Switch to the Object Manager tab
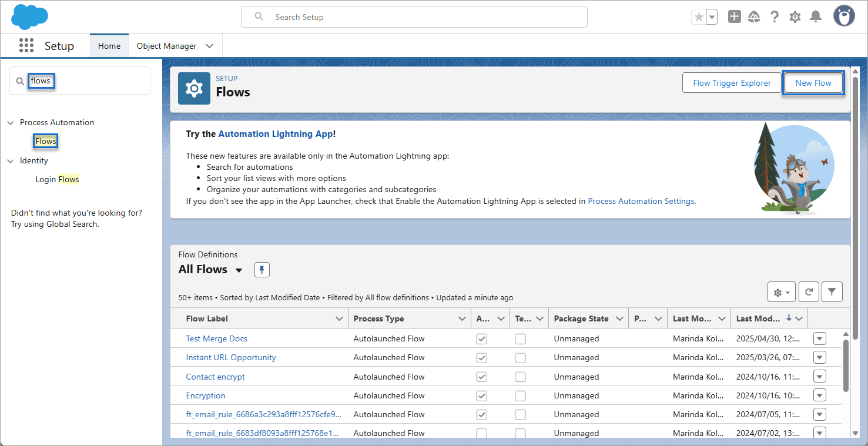868x446 pixels. [166, 46]
